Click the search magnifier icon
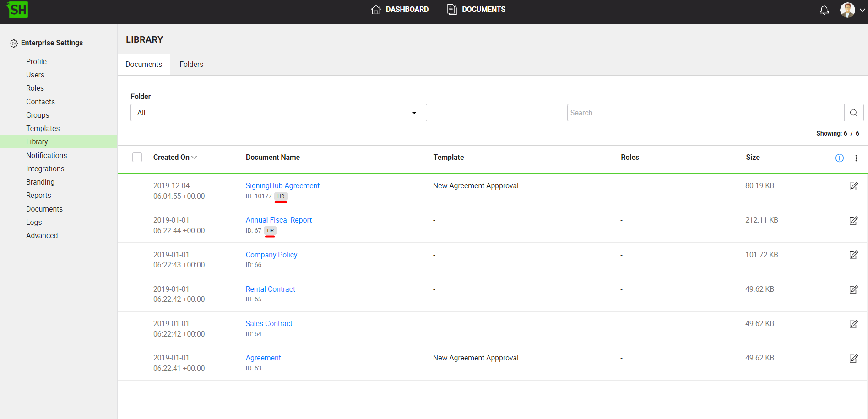868x419 pixels. point(853,113)
